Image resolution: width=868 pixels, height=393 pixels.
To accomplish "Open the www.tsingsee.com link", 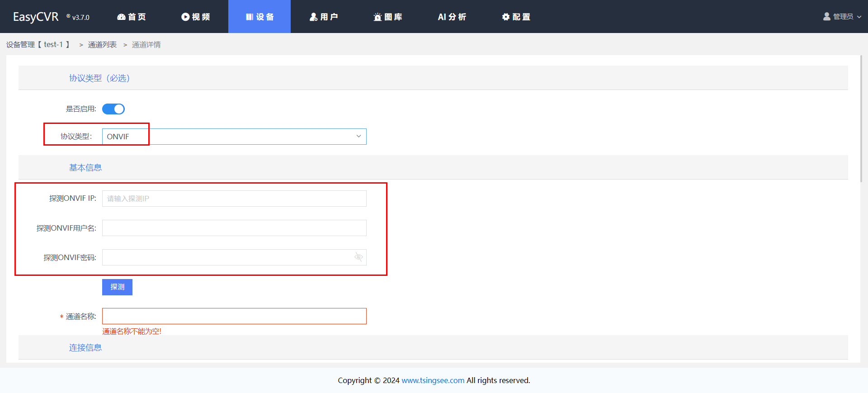I will point(433,380).
